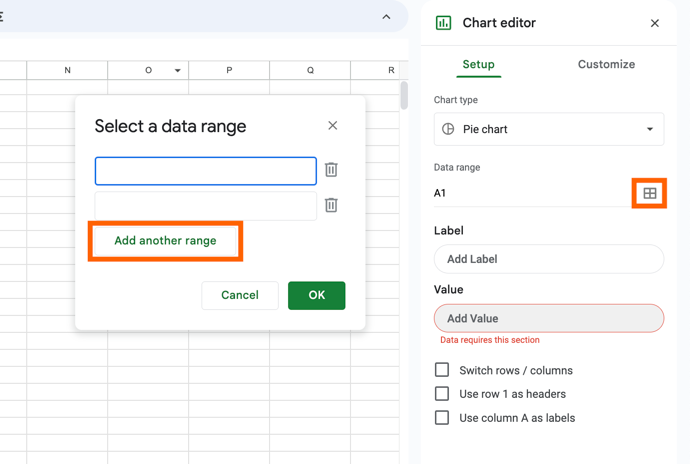Click the 'Data range' label
This screenshot has width=690, height=464.
pyautogui.click(x=457, y=167)
